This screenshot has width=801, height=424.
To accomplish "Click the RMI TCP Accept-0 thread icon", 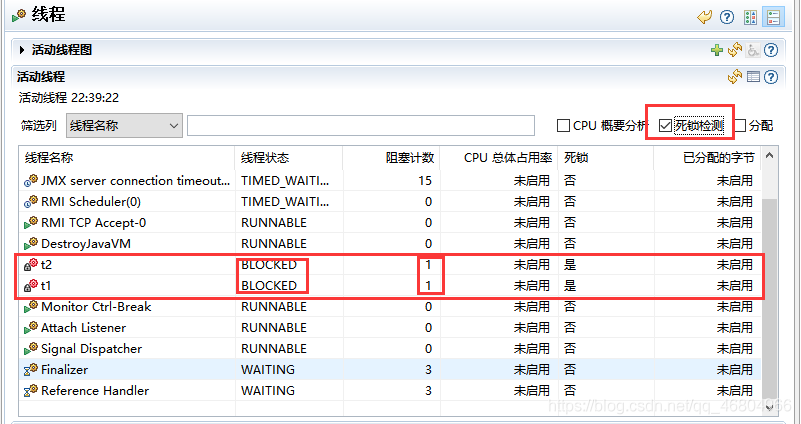I will coord(31,223).
